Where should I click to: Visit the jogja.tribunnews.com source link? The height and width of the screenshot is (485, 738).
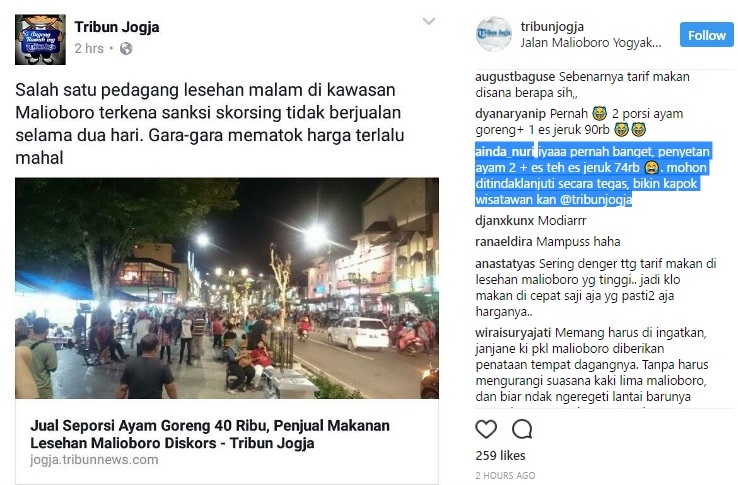coord(94,460)
